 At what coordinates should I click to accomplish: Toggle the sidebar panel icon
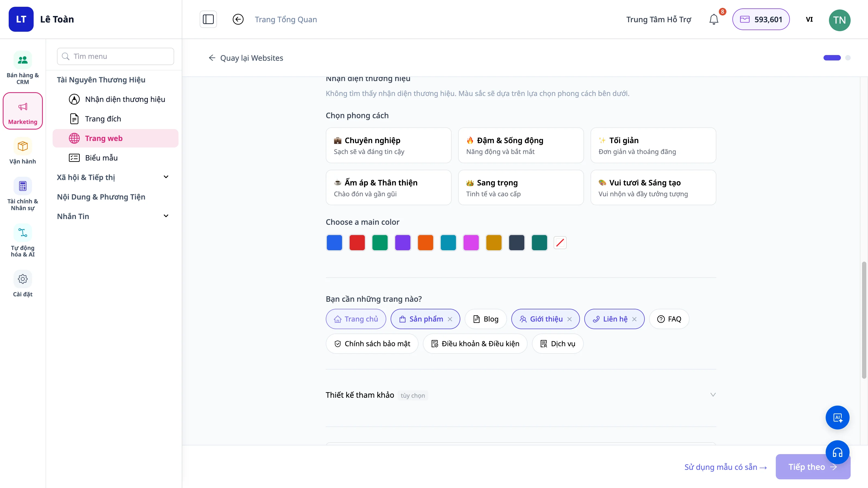point(208,19)
